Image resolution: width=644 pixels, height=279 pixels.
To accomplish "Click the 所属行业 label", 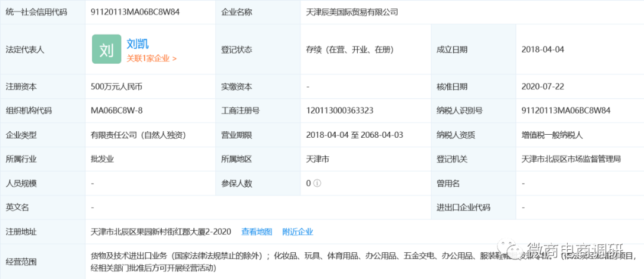I will (x=21, y=159).
